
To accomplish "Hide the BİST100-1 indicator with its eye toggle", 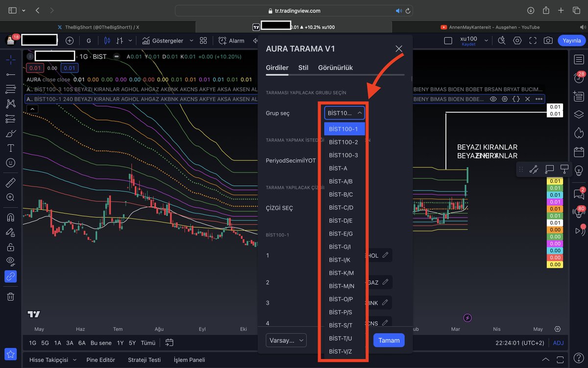I will (493, 99).
